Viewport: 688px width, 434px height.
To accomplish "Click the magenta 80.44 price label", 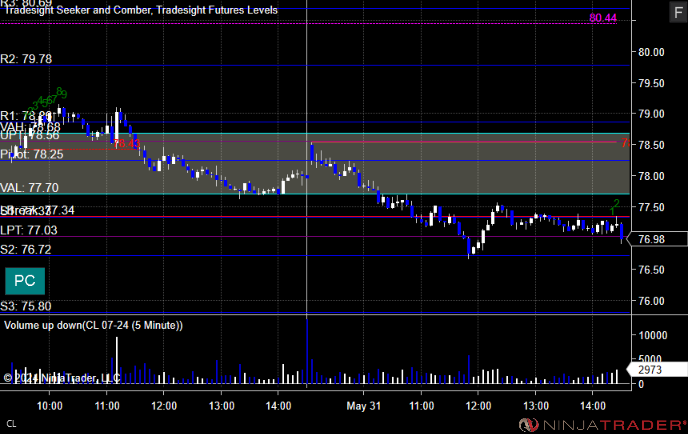I will tap(603, 18).
